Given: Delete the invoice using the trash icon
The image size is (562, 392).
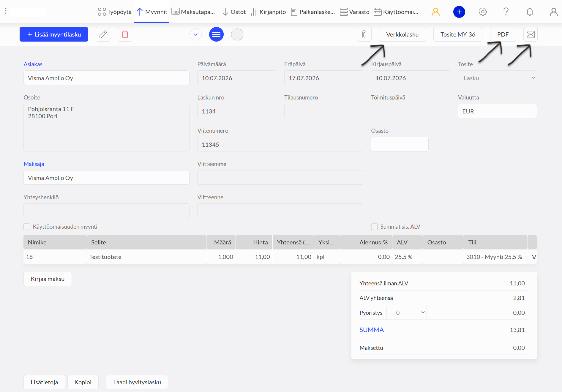Looking at the screenshot, I should [x=125, y=34].
